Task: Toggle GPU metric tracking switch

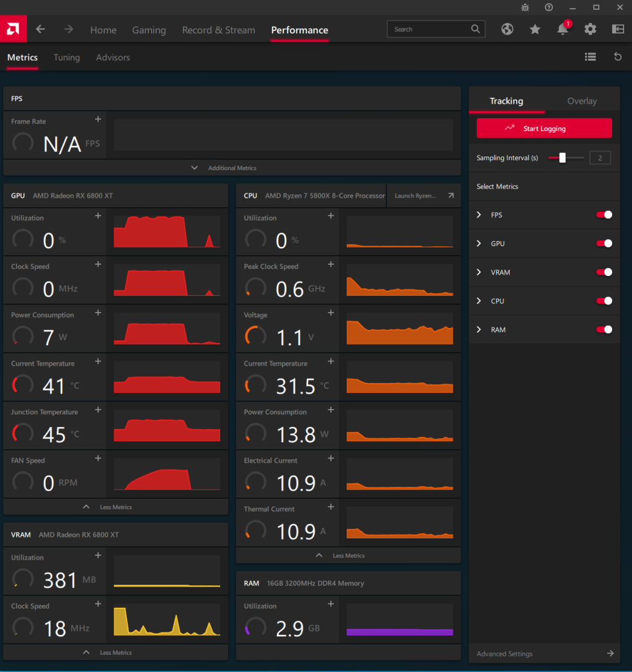Action: 604,243
